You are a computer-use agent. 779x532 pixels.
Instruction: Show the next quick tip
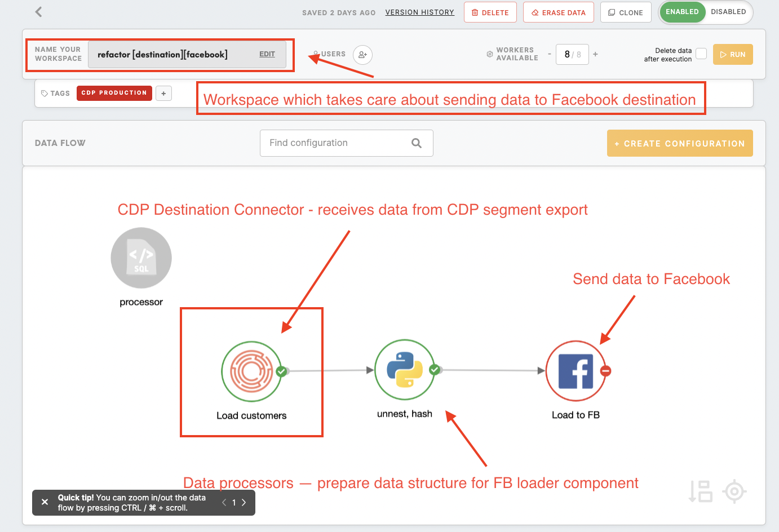[x=244, y=503]
